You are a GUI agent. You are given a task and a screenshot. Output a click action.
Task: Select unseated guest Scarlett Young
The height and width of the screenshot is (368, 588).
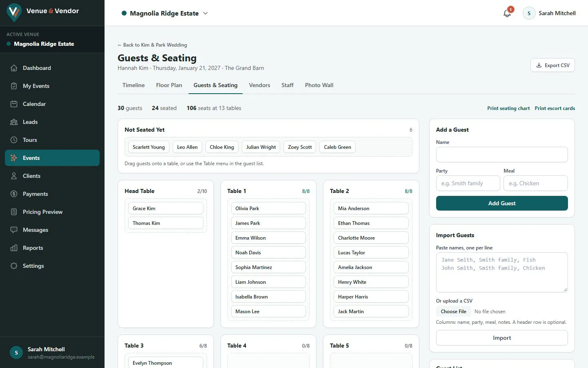[149, 147]
